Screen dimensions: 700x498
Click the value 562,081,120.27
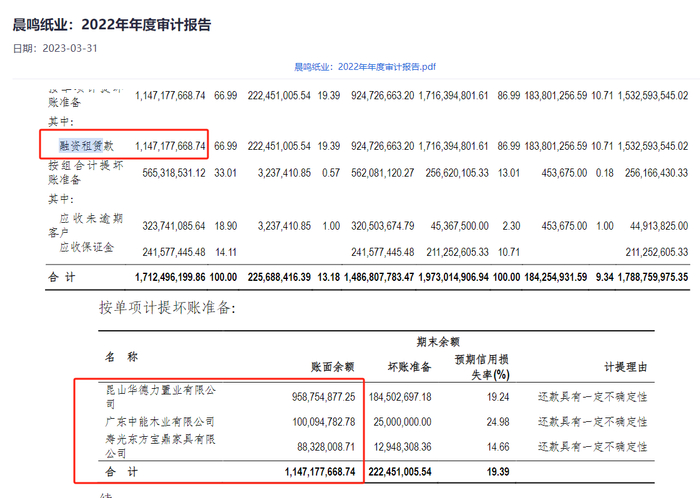click(383, 173)
